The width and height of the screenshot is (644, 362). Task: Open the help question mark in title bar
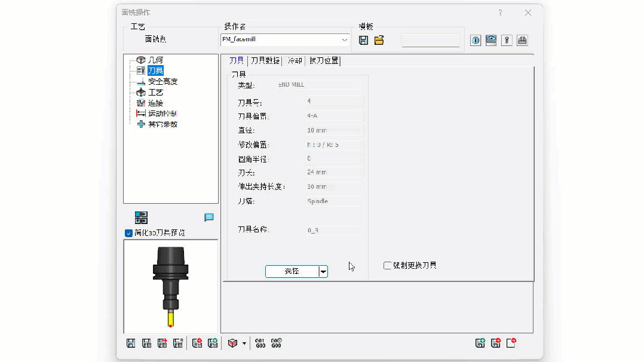pyautogui.click(x=500, y=13)
